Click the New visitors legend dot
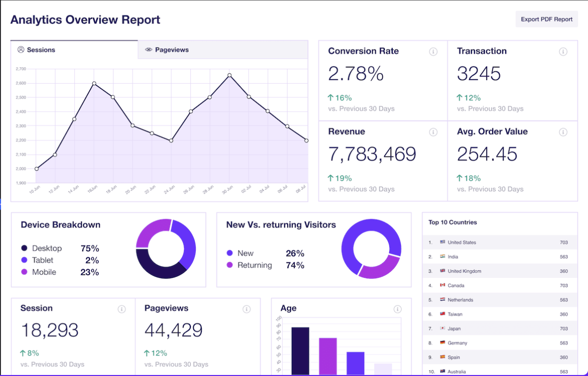The height and width of the screenshot is (376, 588). point(230,253)
